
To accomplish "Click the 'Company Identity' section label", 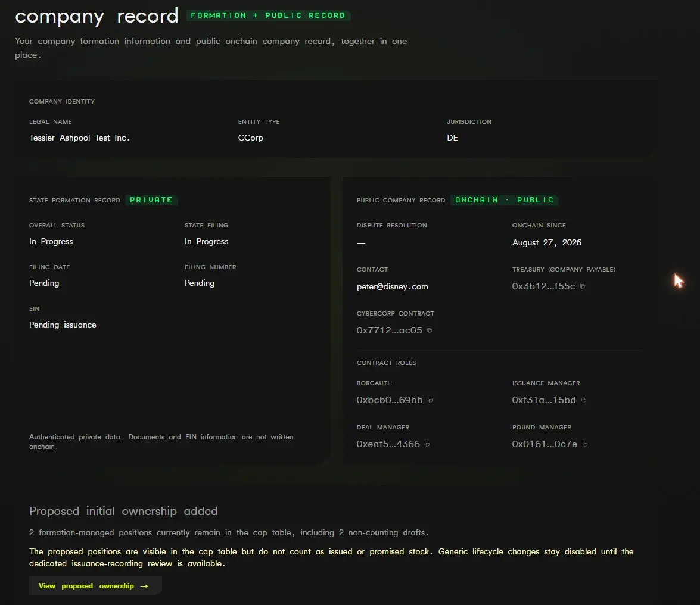I will click(61, 102).
